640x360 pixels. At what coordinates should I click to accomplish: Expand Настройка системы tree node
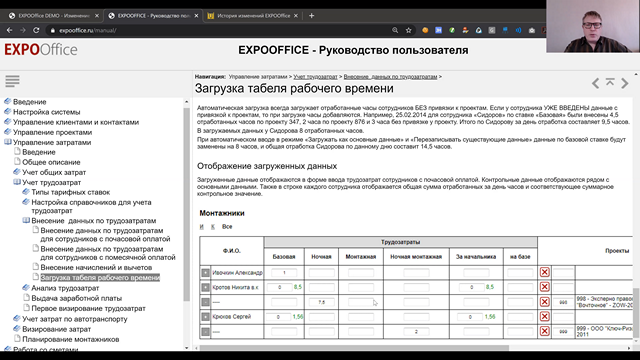[7, 111]
